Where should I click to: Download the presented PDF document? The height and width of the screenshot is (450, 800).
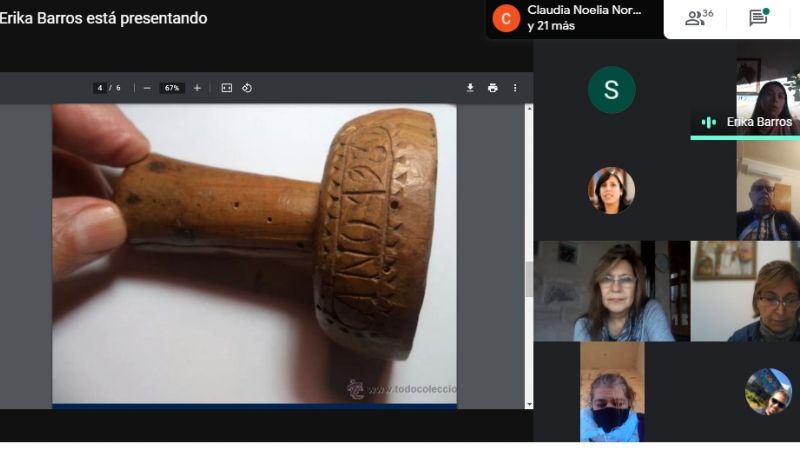(x=470, y=88)
